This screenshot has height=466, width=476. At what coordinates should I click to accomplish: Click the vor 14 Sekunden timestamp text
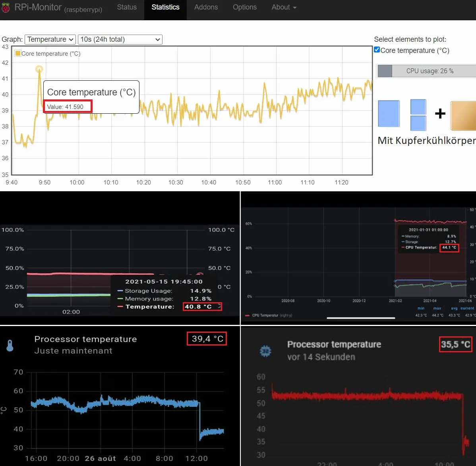click(x=321, y=357)
